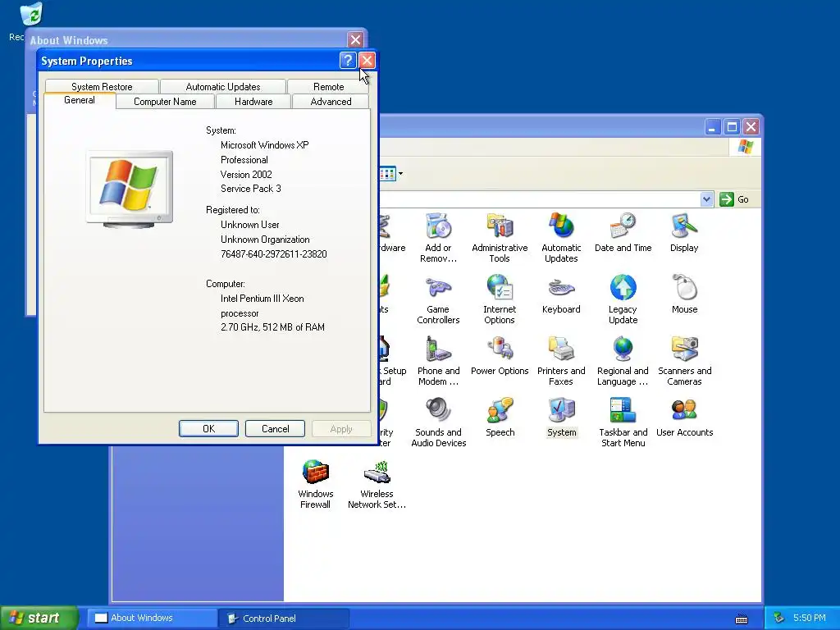The image size is (840, 630).
Task: Open Regional and Language Options icon
Action: click(623, 361)
